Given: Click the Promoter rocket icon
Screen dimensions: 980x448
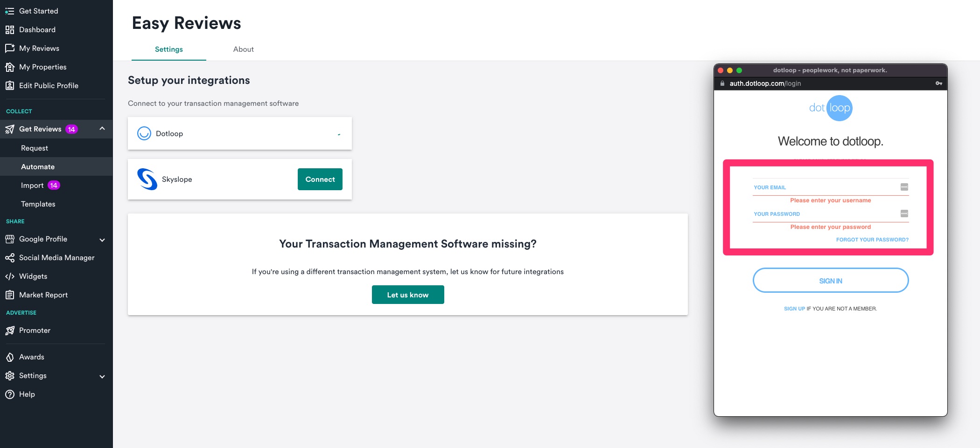Looking at the screenshot, I should click(x=10, y=330).
